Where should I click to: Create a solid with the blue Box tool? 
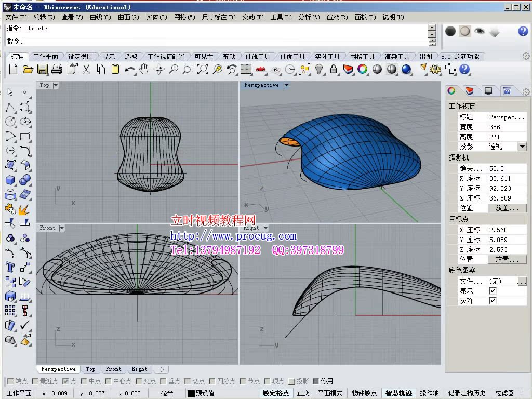[10, 180]
